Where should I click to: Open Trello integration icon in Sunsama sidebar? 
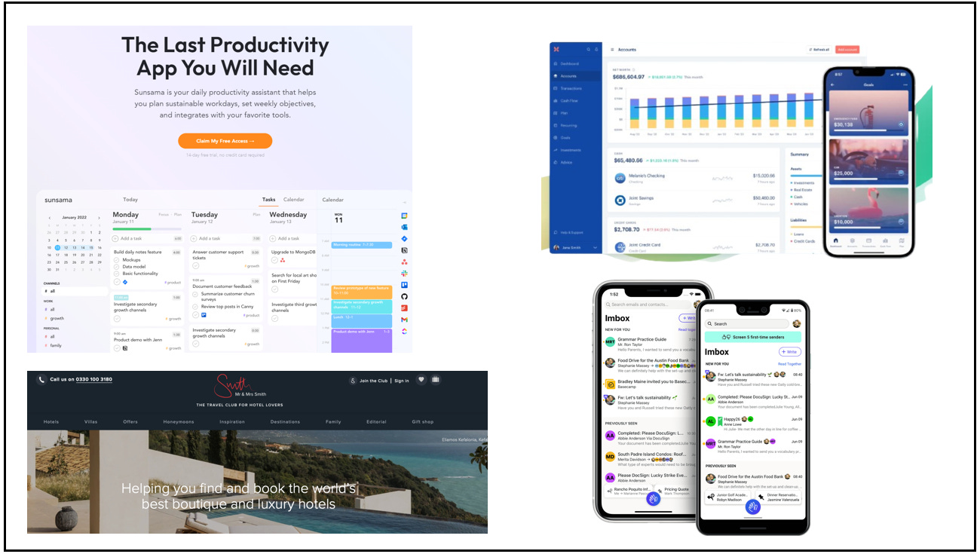404,285
